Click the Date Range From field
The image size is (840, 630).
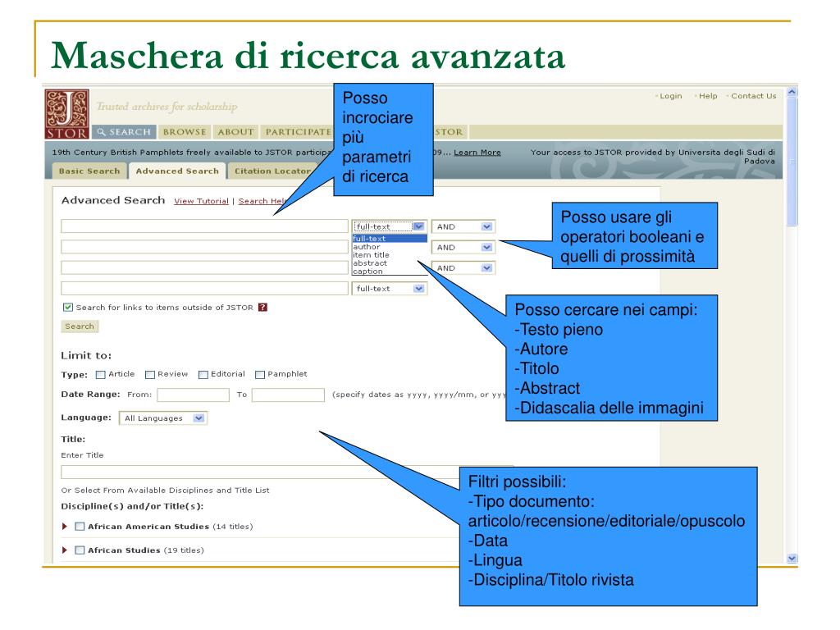(x=194, y=395)
